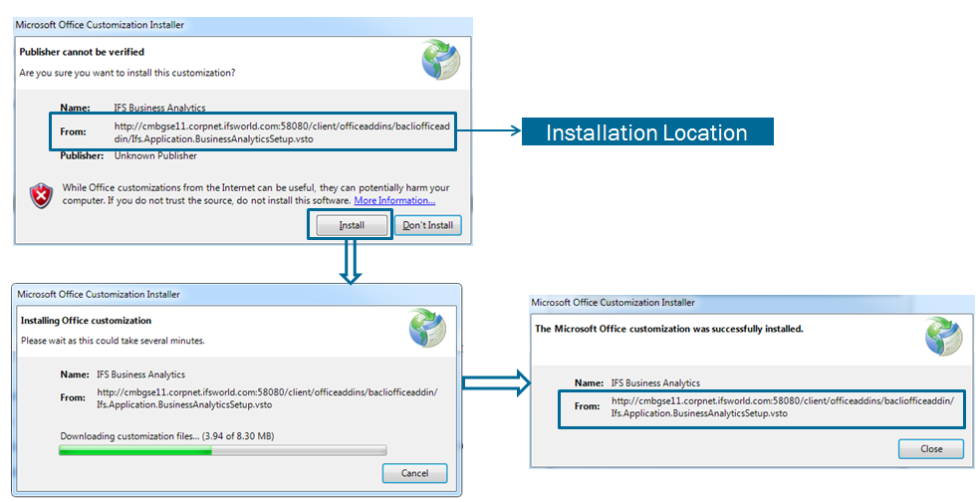Click the From URL in the verification dialog

(x=282, y=131)
